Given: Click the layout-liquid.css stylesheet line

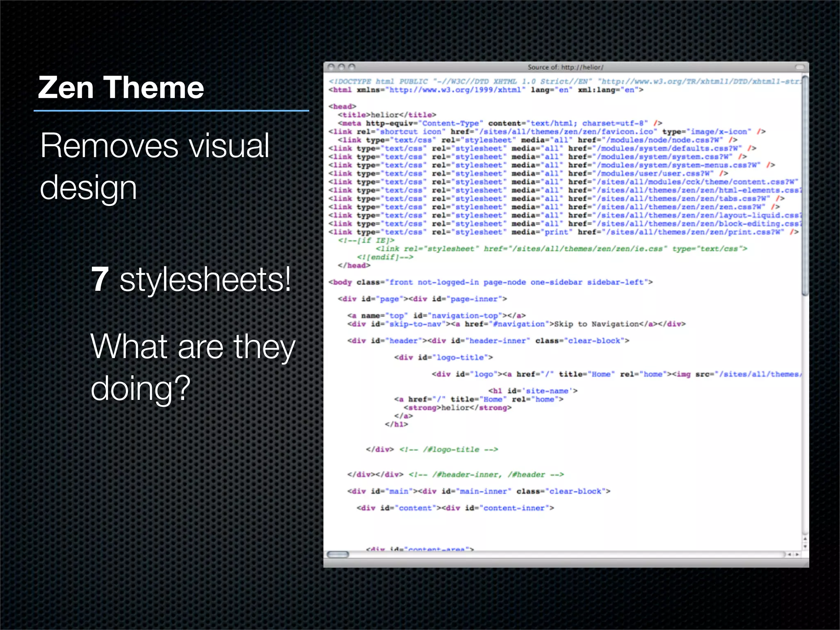Looking at the screenshot, I should (565, 215).
